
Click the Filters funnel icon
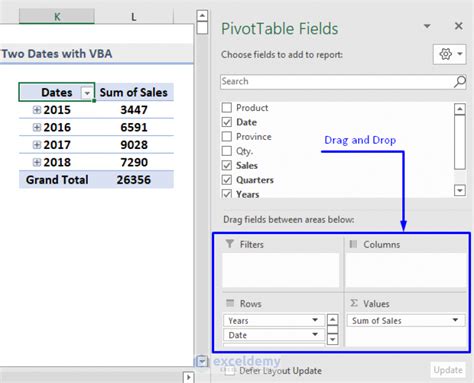(229, 244)
